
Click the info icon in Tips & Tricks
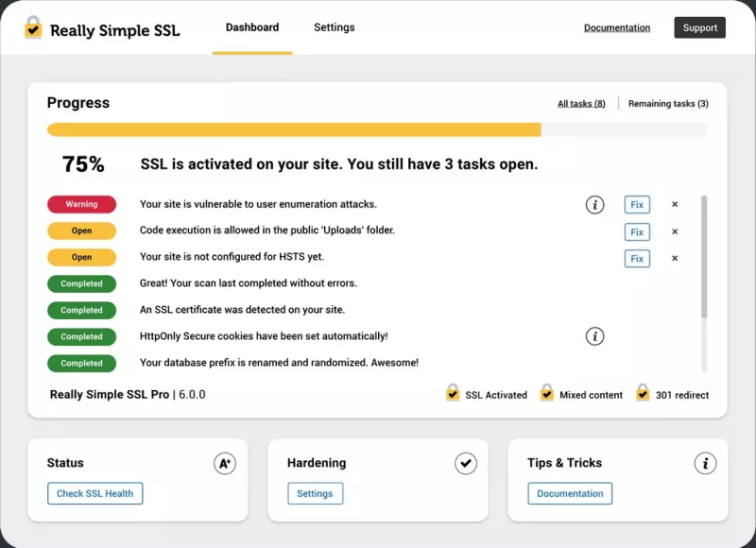click(705, 464)
